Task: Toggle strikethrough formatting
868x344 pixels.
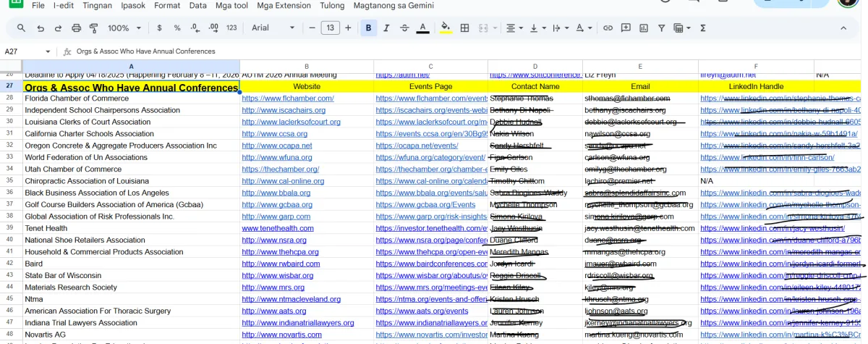Action: 405,28
